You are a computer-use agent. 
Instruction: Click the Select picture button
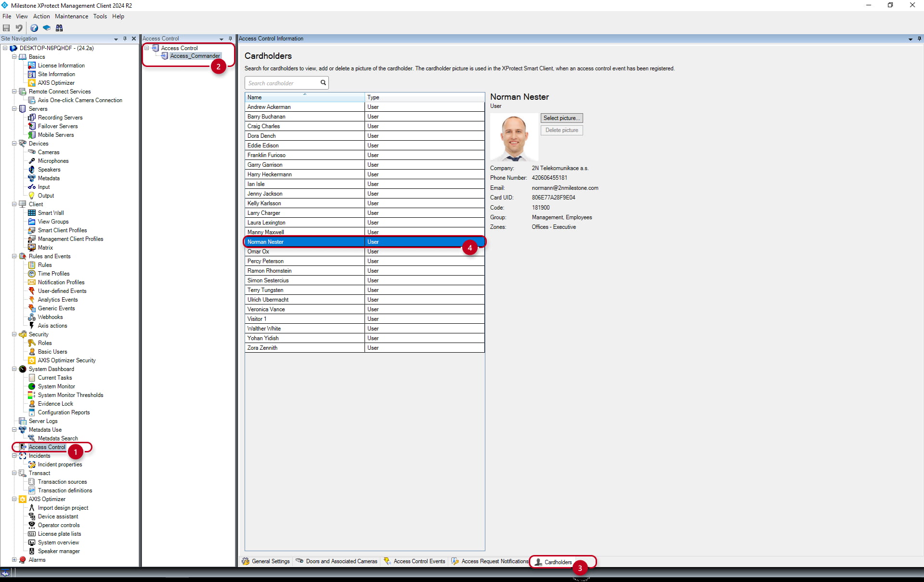(561, 118)
